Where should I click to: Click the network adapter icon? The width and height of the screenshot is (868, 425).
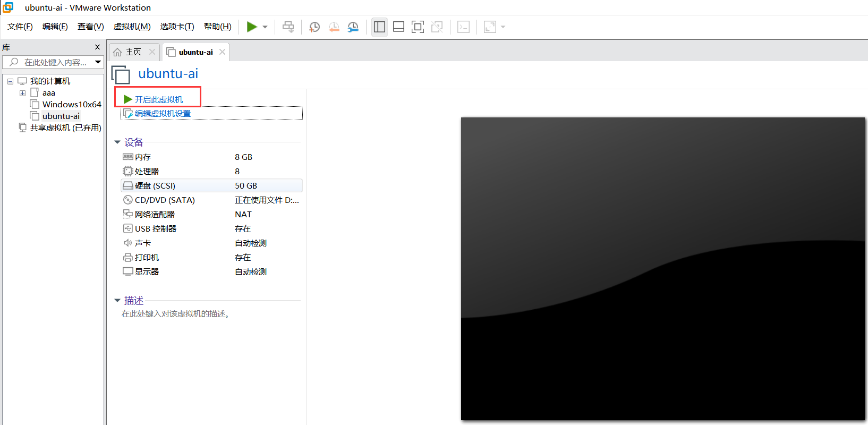(127, 215)
